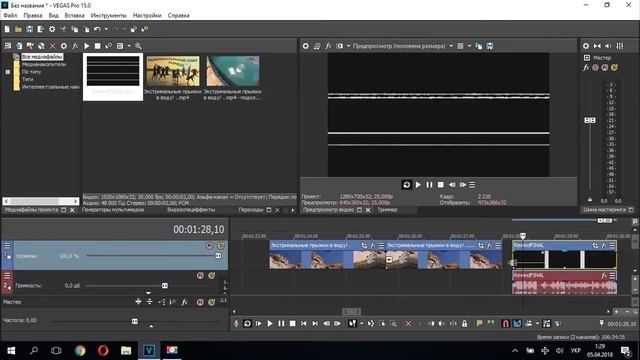640x360 pixels.
Task: Open Master FX icon in Master Bus panel
Action: tap(586, 68)
